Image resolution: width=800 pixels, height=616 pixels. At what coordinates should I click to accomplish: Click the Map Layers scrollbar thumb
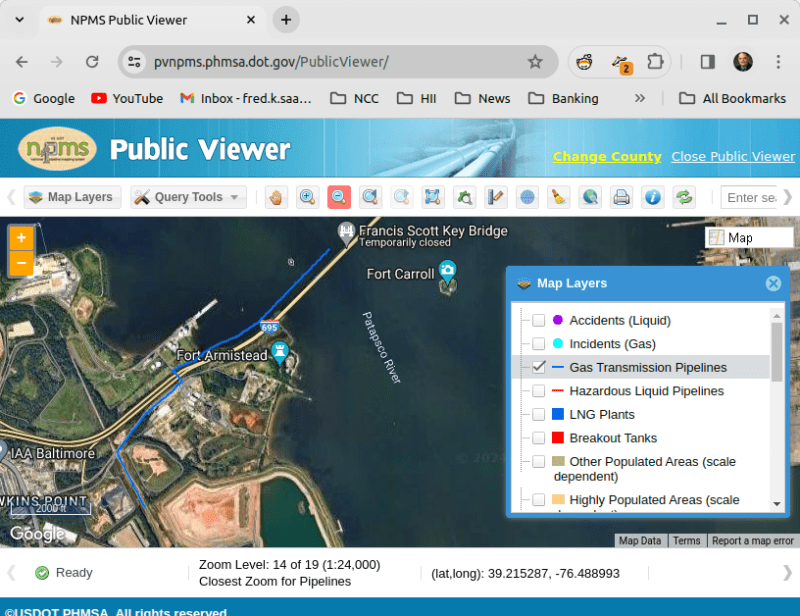(777, 352)
